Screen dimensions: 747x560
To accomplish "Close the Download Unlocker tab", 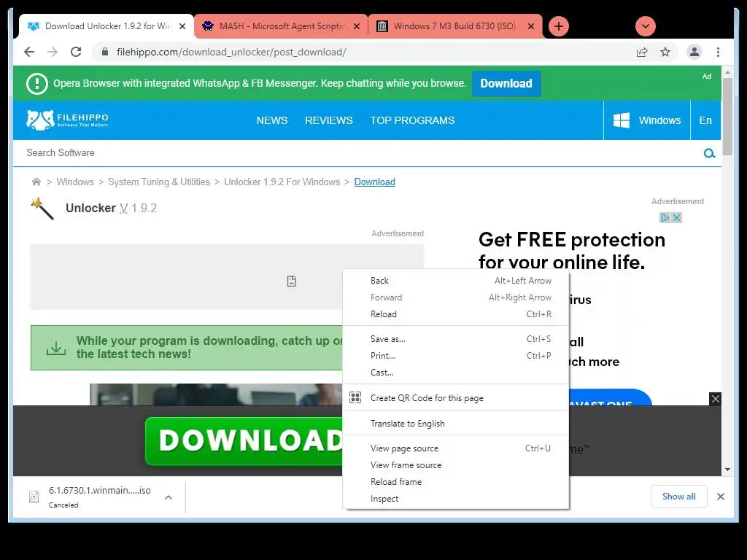I will (x=182, y=26).
